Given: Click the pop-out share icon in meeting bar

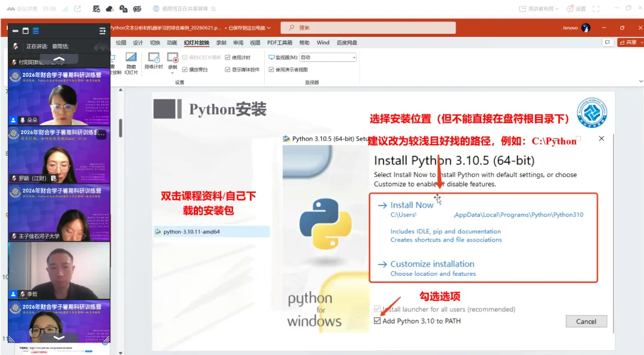Looking at the screenshot, I should (x=78, y=8).
